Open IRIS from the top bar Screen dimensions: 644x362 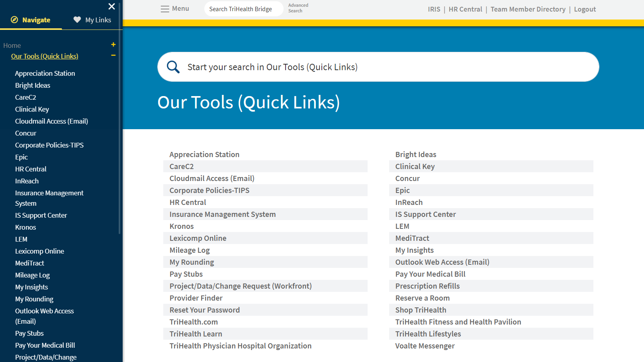tap(434, 9)
